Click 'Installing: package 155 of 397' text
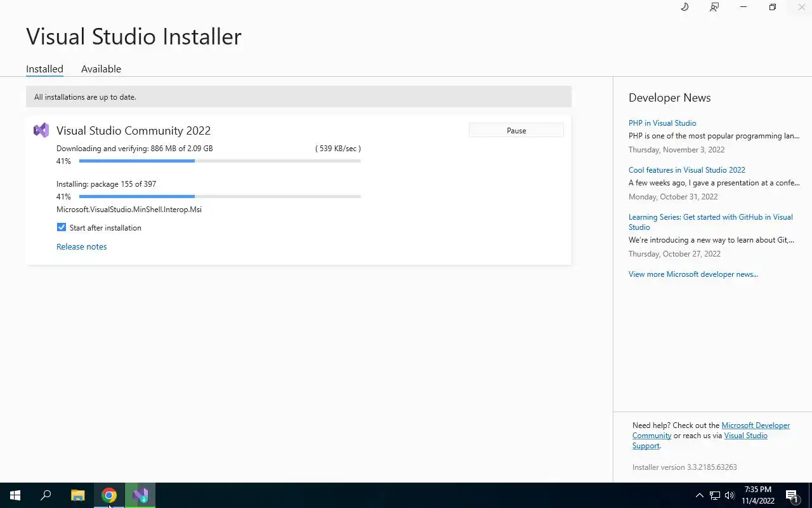This screenshot has width=812, height=508. pyautogui.click(x=106, y=184)
